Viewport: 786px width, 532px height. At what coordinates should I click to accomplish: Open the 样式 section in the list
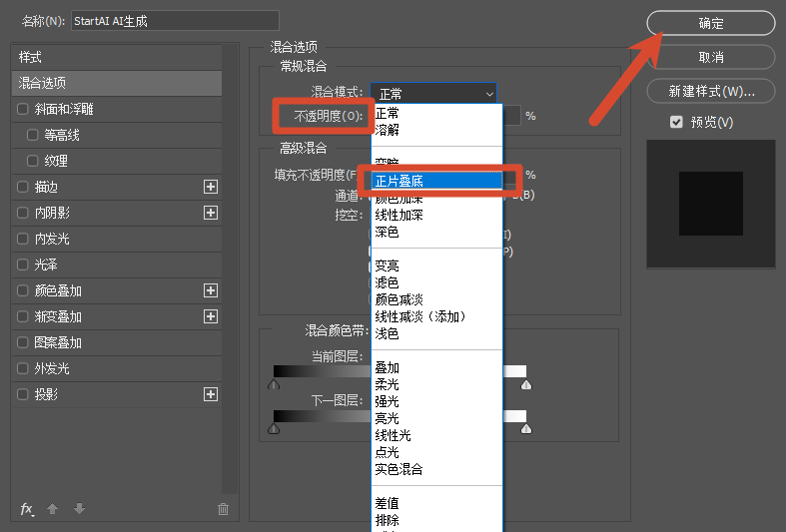(x=117, y=57)
